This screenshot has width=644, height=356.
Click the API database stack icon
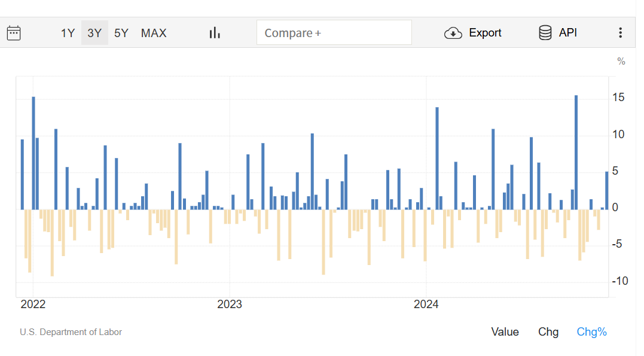click(545, 33)
